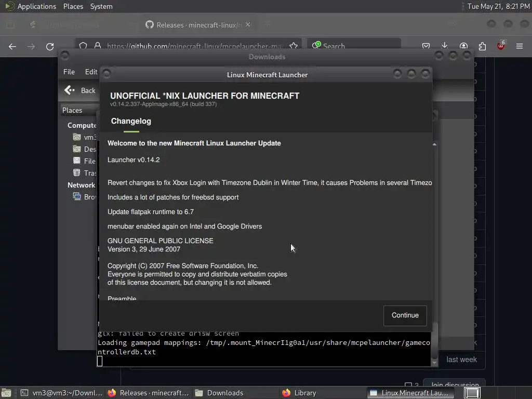Switch to Releases Firefox taskbar entry
Image resolution: width=532 pixels, height=399 pixels.
148,393
